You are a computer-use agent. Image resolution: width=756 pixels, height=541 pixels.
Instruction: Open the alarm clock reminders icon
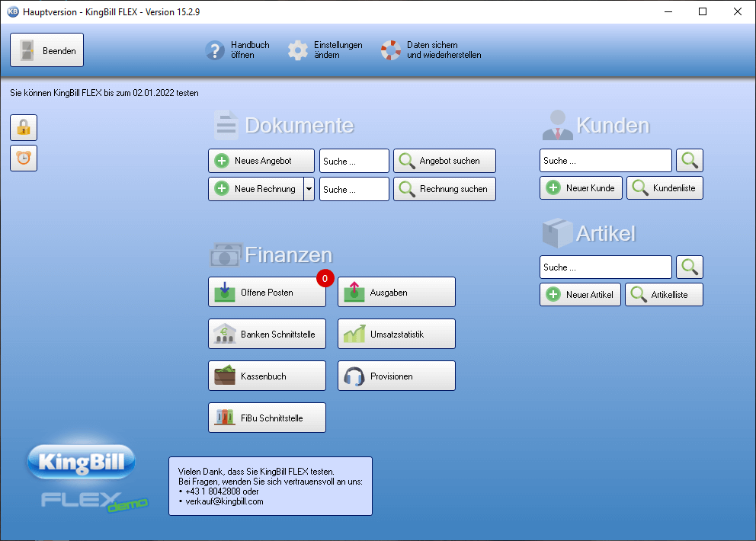[24, 158]
